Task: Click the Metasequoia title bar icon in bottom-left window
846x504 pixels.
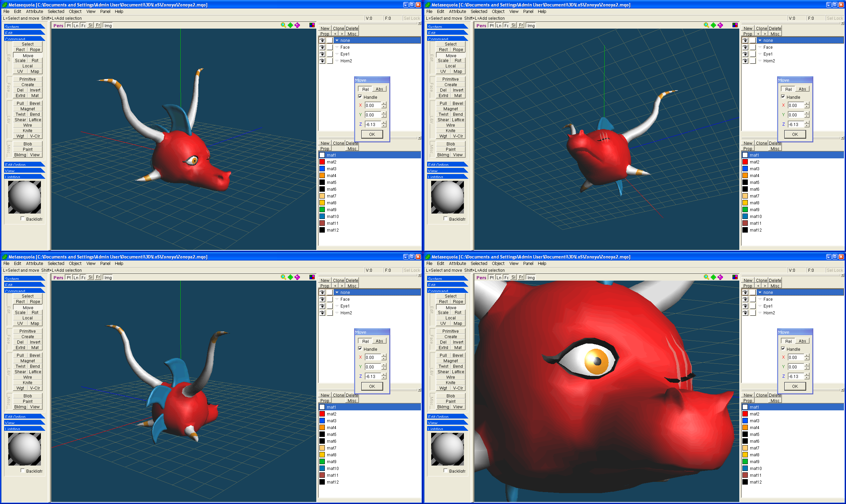Action: 5,257
